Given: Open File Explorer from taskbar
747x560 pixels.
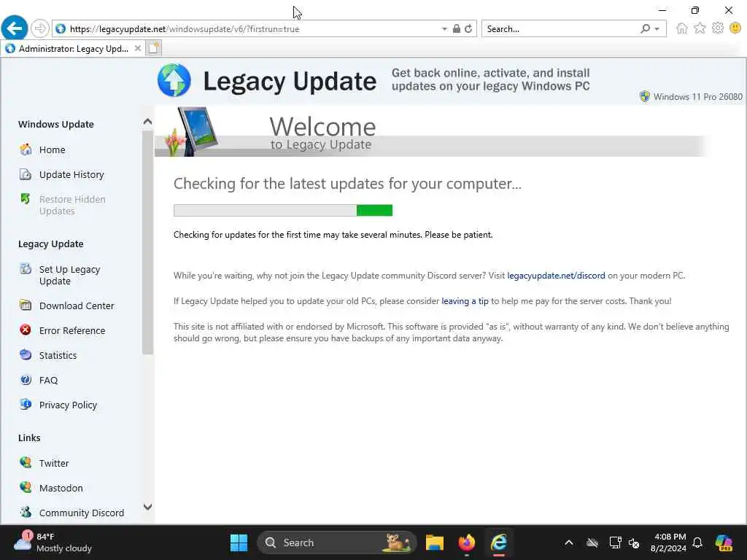Looking at the screenshot, I should 435,542.
